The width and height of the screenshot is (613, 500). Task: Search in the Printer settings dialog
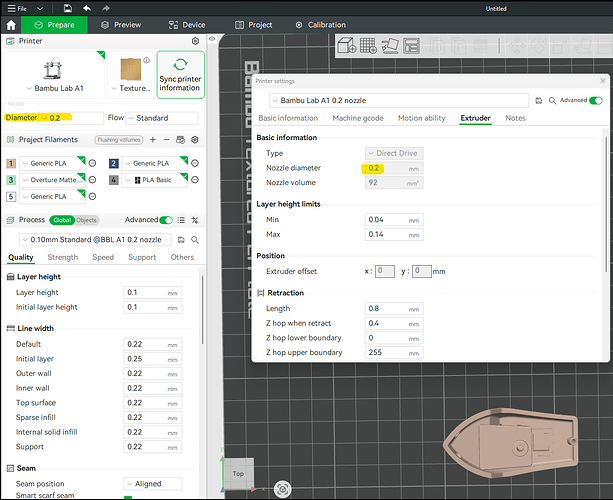pyautogui.click(x=552, y=100)
